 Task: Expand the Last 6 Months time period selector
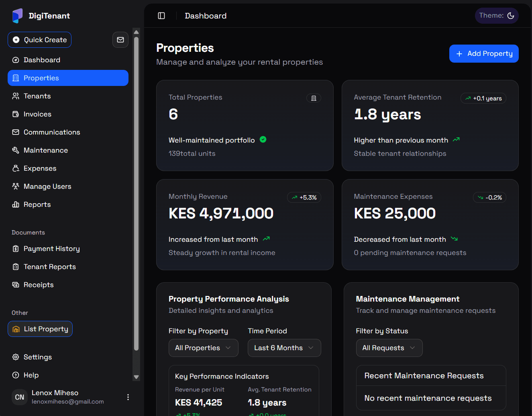click(x=284, y=348)
